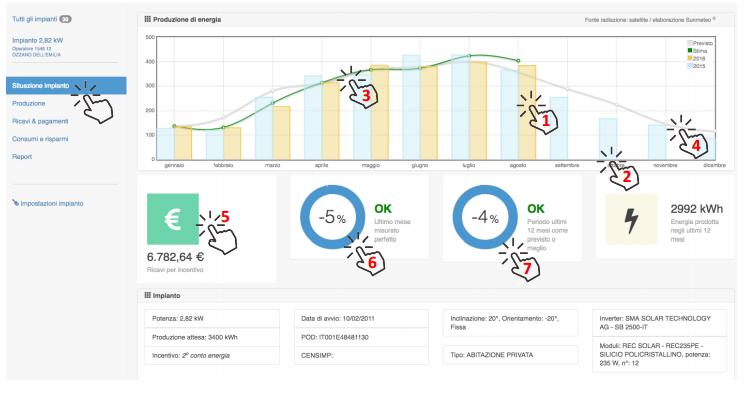Viewport: 750px width, 398px height.
Task: Open Impostazioni impianto settings link
Action: (52, 203)
